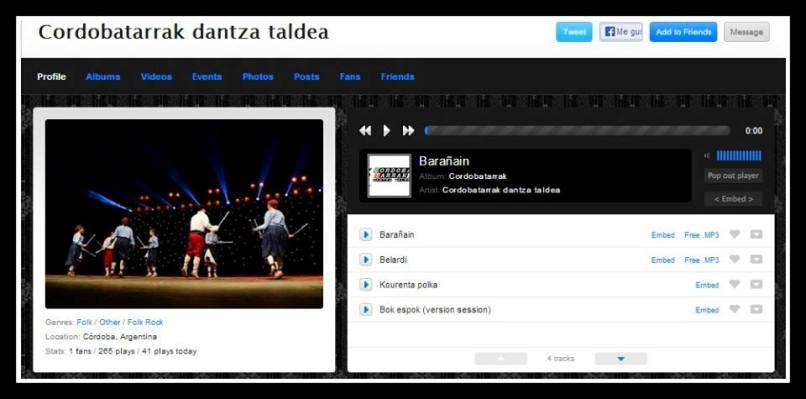This screenshot has height=399, width=806.
Task: Adjust the volume level bar
Action: [x=739, y=156]
